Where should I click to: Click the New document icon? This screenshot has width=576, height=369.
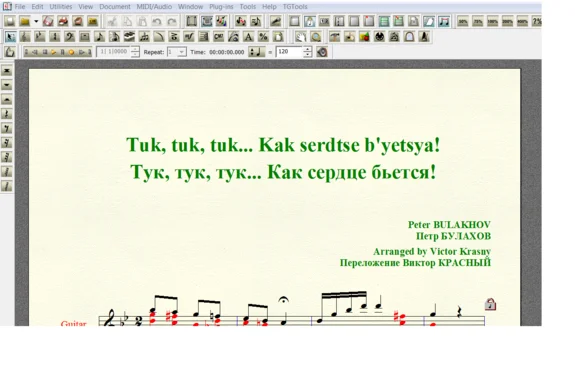click(x=10, y=21)
